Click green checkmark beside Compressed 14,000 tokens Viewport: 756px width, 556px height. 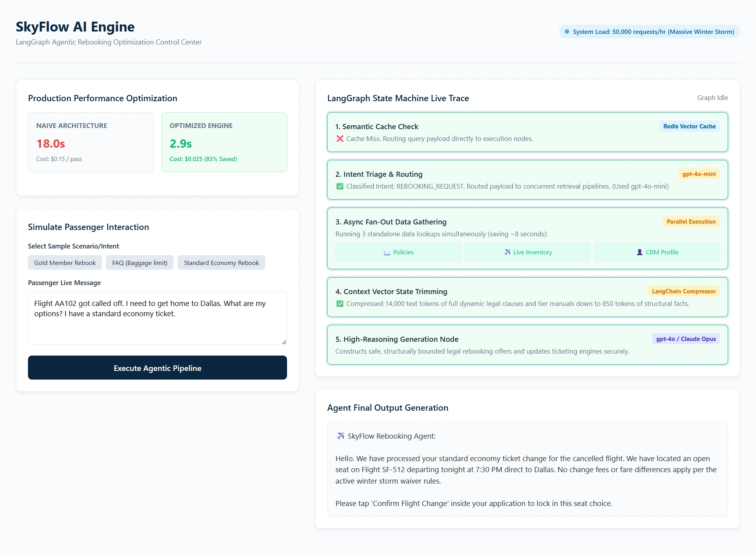point(340,304)
